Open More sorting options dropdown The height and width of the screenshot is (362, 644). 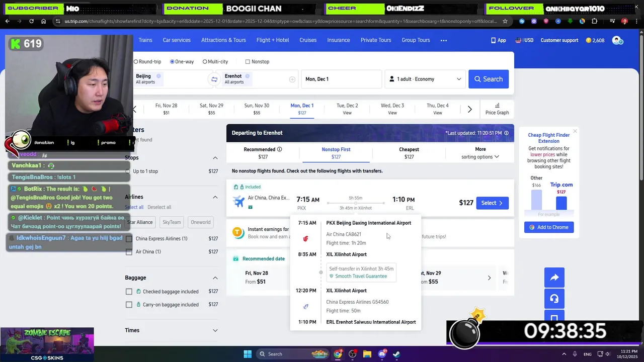point(480,153)
